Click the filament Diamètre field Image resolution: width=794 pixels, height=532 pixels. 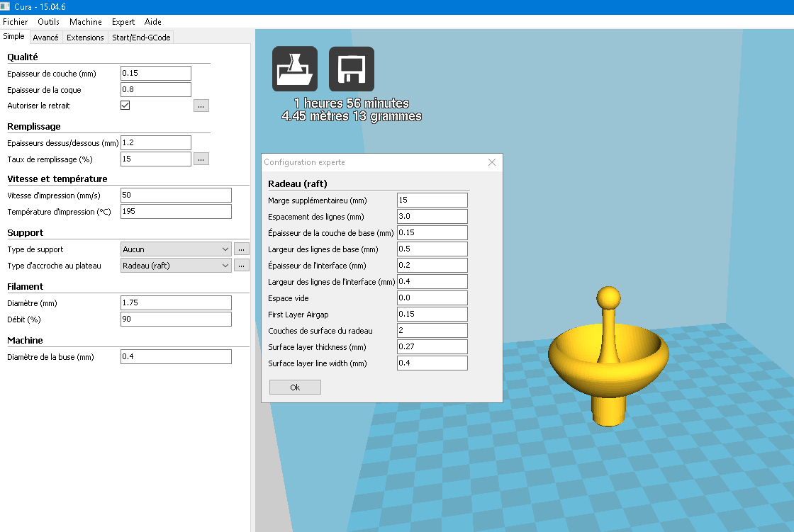tap(176, 302)
